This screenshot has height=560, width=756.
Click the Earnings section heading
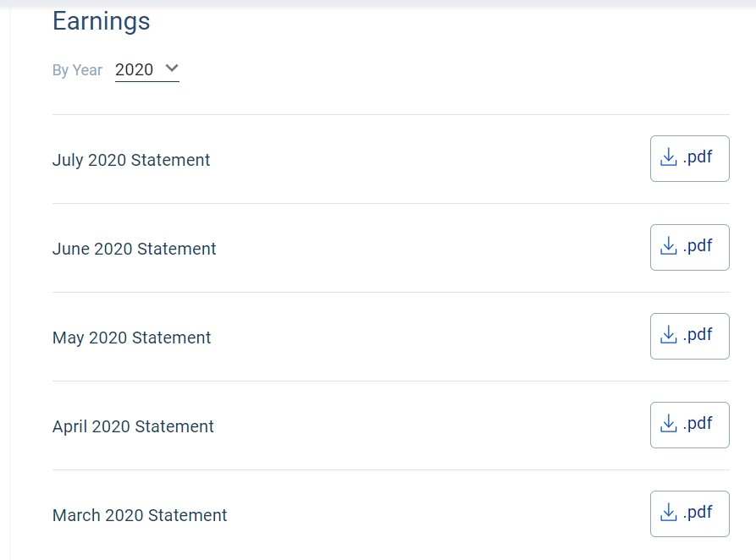(102, 22)
